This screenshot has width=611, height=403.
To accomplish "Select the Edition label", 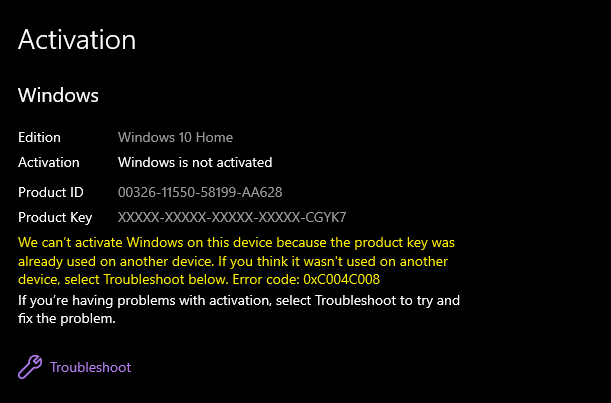I will pyautogui.click(x=39, y=137).
